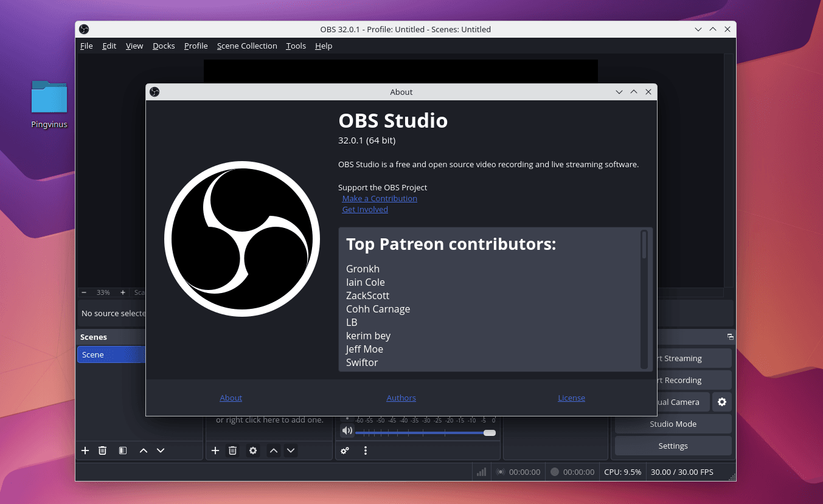Screen dimensions: 823x504
Task: Follow the Make a Contribution link
Action: [x=379, y=198]
